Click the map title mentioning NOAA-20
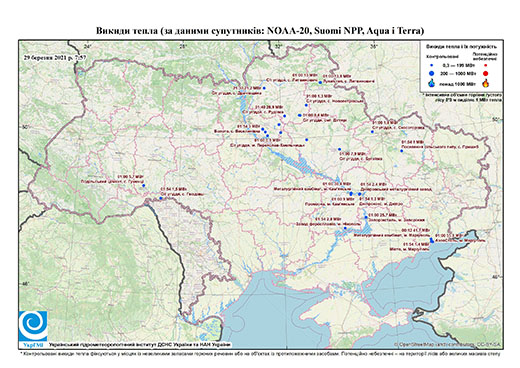This screenshot has width=520, height=368. click(260, 31)
